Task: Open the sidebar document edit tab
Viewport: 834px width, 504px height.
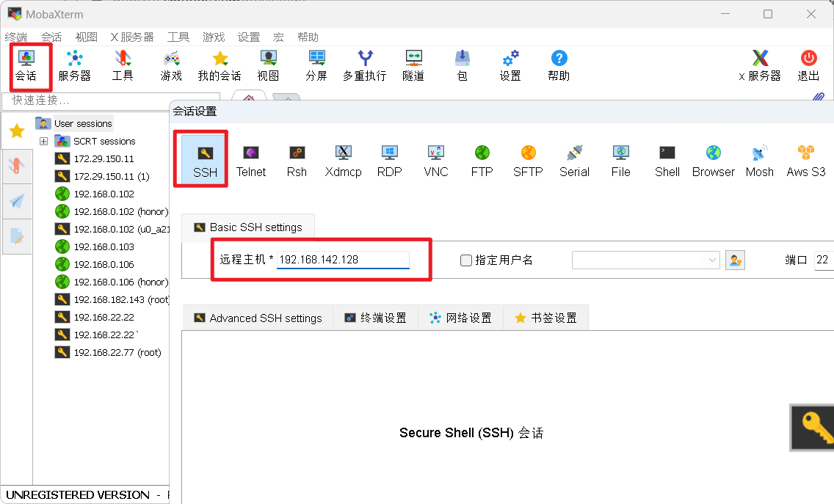Action: point(17,236)
